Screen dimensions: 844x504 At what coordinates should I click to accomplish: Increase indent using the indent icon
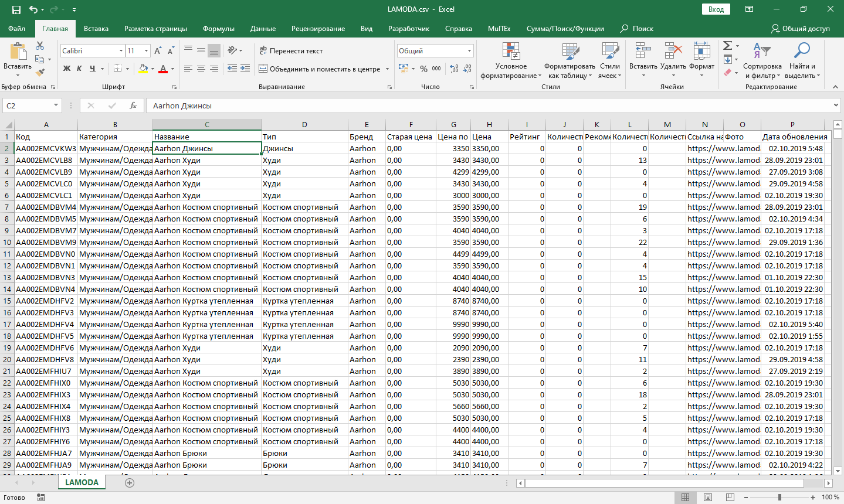tap(245, 69)
